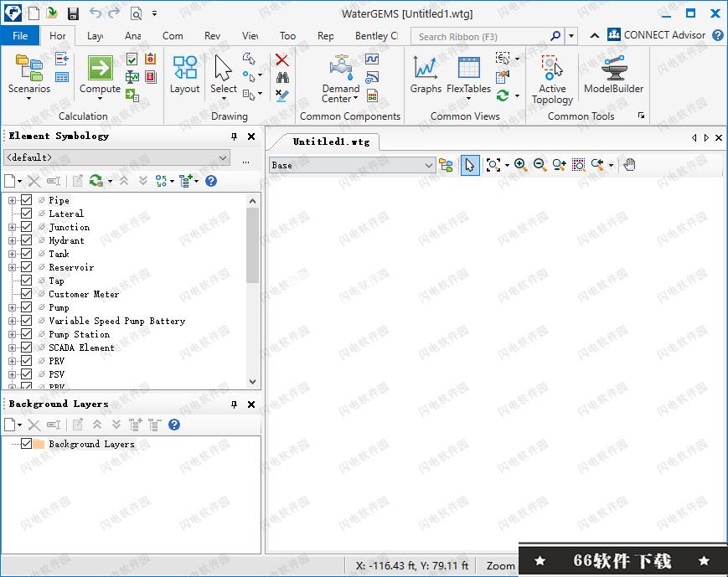Click the Zoom In magnifier icon
The image size is (728, 577).
click(x=520, y=165)
